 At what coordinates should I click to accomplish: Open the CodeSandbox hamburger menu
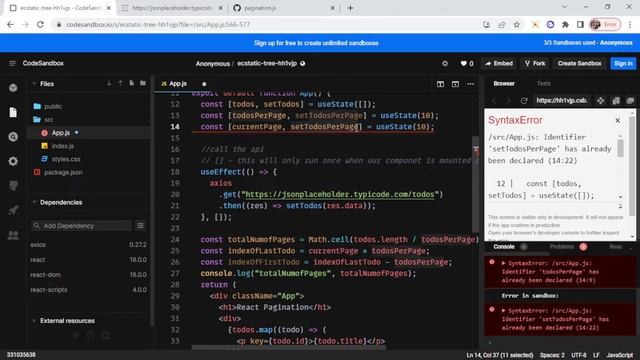[x=12, y=63]
